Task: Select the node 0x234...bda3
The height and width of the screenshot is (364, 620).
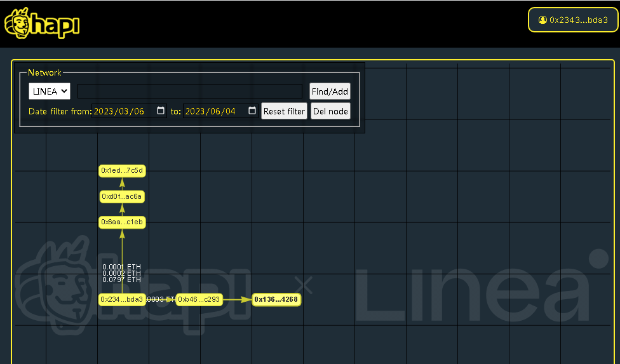Action: 122,300
